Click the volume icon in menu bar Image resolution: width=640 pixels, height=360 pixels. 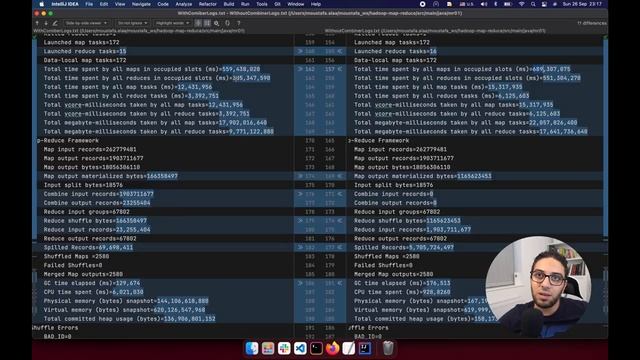click(484, 4)
